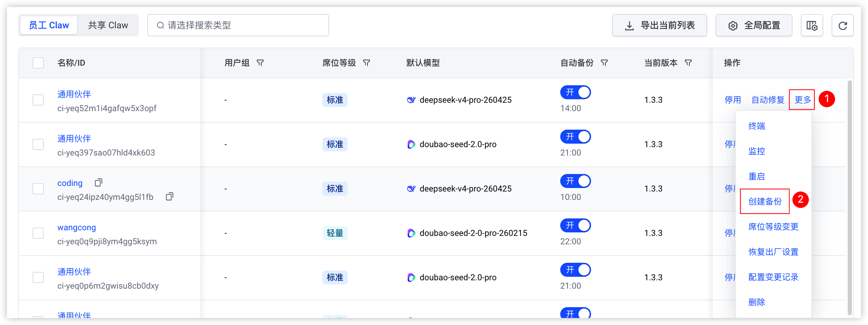Turn off auto backup for wangcong row
The image size is (868, 325).
point(575,225)
